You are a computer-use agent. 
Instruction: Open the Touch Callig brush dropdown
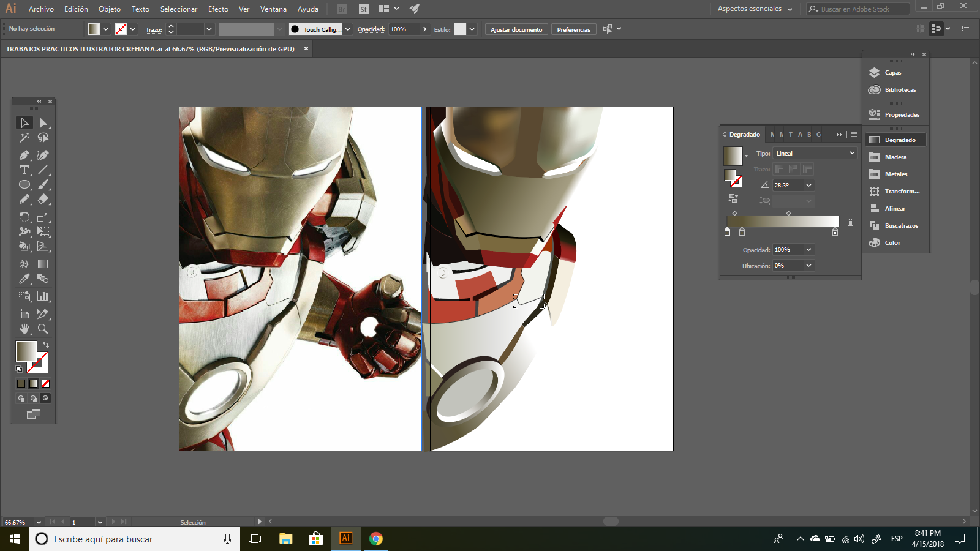click(x=348, y=29)
